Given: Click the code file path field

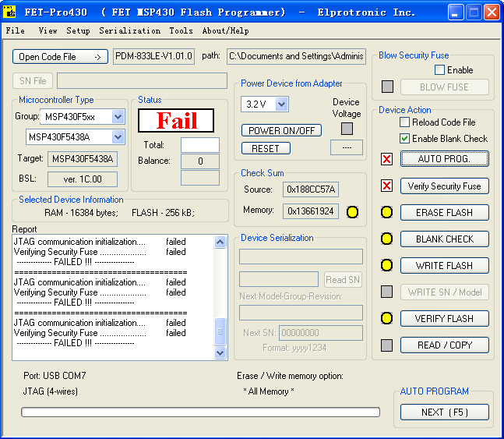Looking at the screenshot, I should click(x=296, y=56).
